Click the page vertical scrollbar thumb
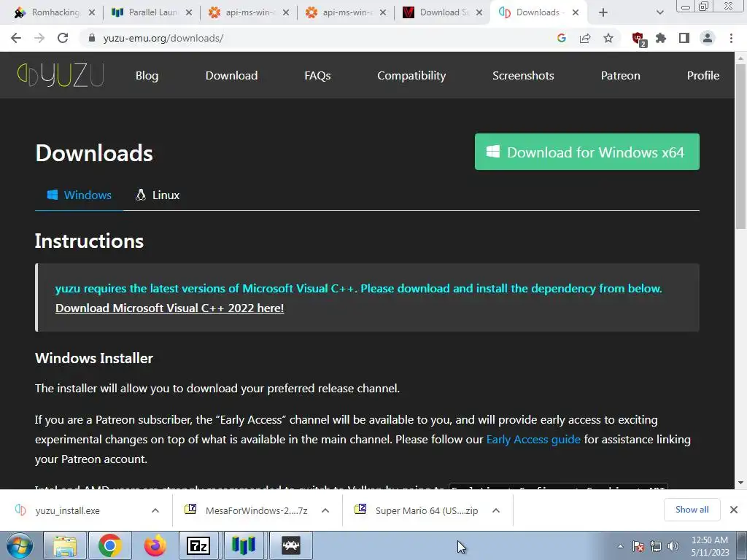The height and width of the screenshot is (560, 747). pyautogui.click(x=740, y=147)
